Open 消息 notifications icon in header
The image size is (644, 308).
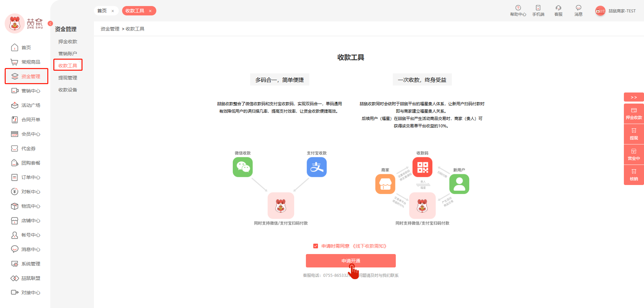point(579,8)
